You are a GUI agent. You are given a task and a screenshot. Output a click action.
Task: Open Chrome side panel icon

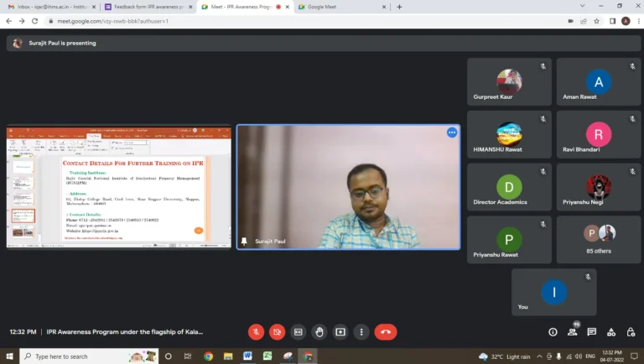[x=612, y=21]
